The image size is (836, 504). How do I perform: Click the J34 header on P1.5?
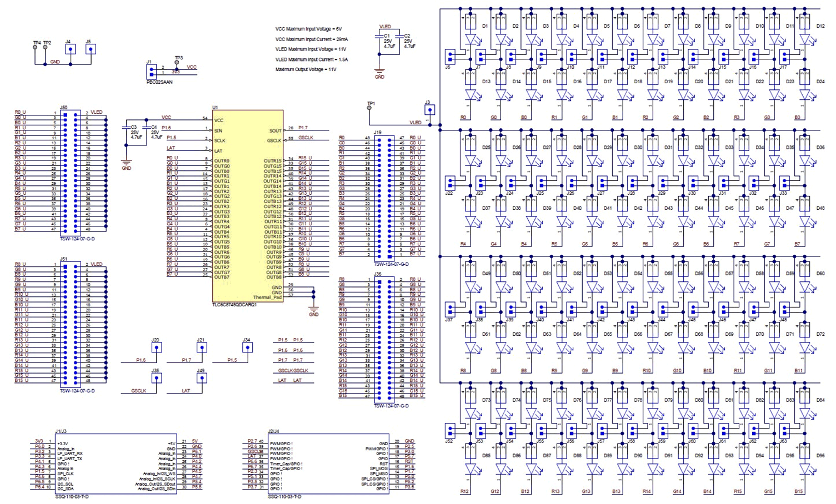point(247,348)
